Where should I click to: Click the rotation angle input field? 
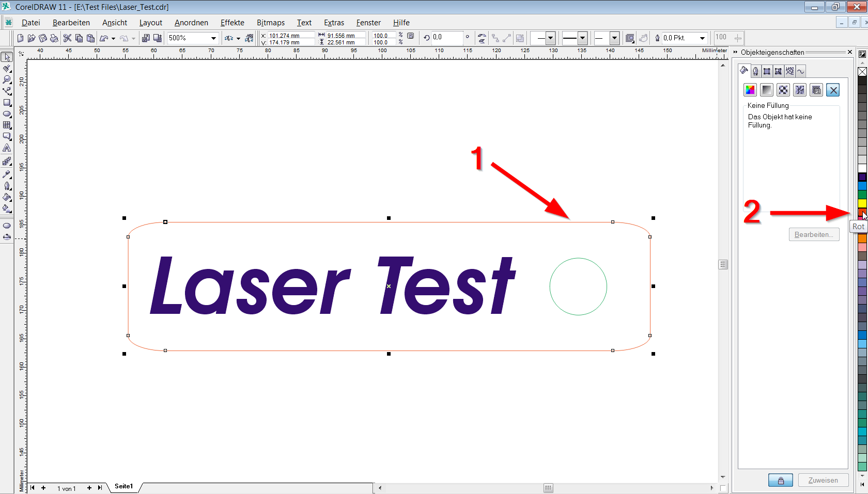tap(446, 38)
